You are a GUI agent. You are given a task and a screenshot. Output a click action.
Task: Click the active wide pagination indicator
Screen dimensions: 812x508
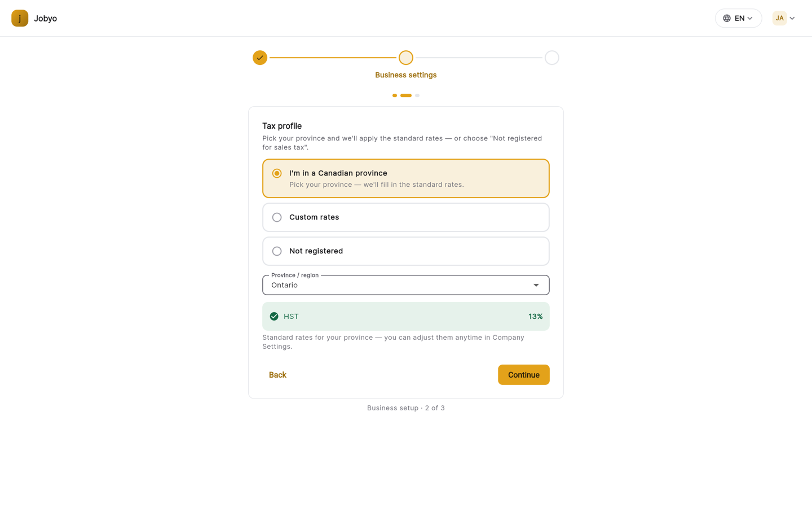[406, 95]
